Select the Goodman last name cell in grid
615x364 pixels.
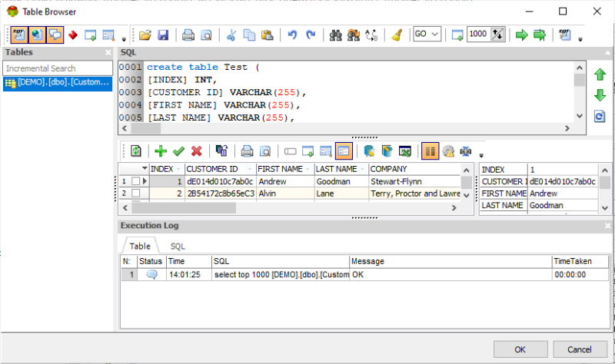341,181
